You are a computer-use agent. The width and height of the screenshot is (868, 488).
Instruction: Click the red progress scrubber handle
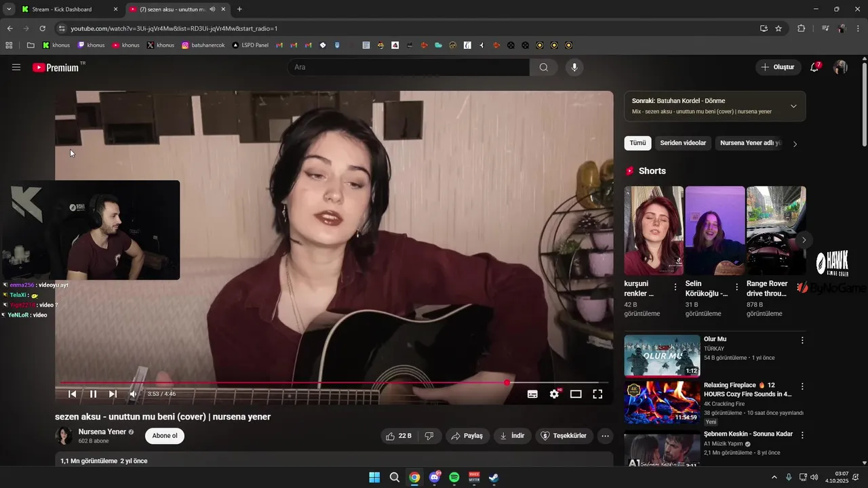(x=507, y=383)
